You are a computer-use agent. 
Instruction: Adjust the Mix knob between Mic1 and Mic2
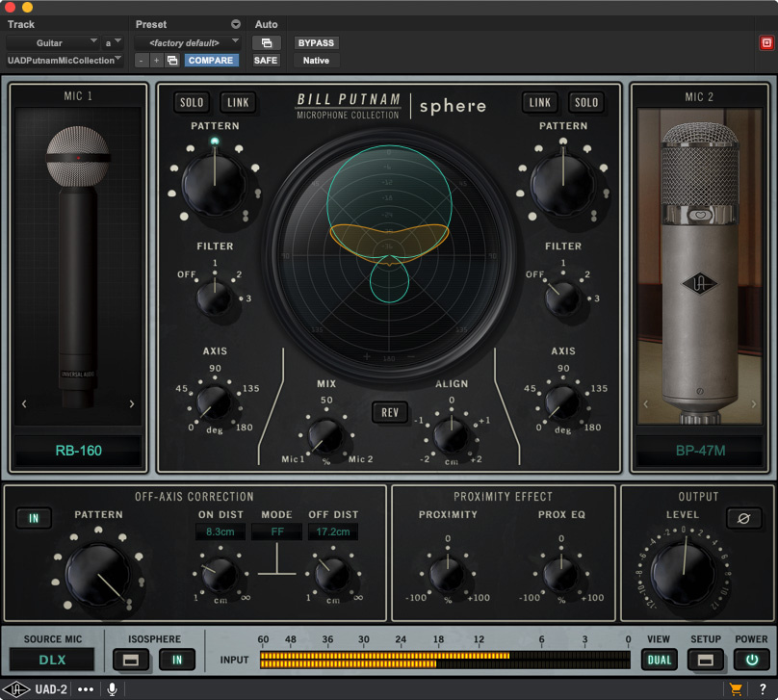tap(326, 436)
